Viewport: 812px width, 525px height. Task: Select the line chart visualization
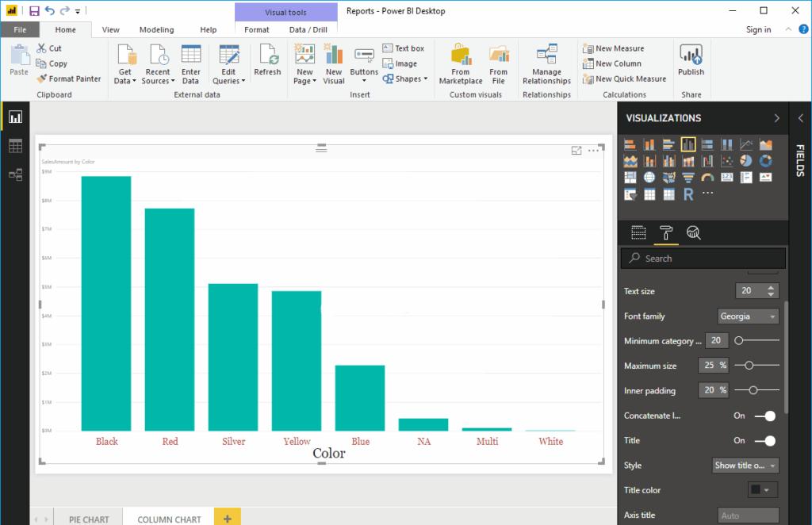(x=746, y=144)
